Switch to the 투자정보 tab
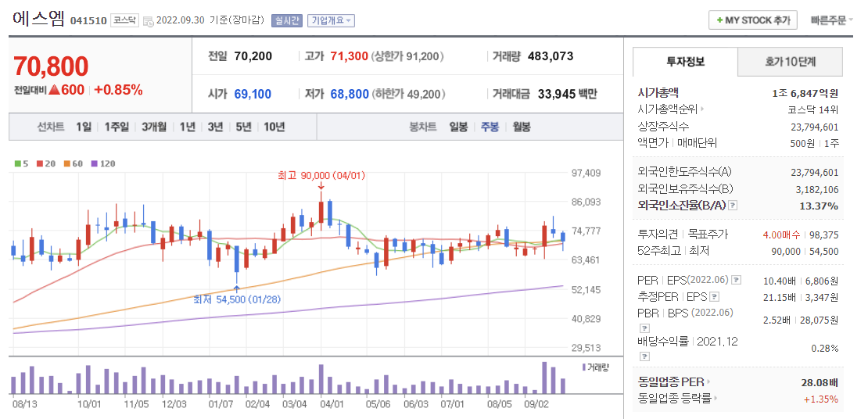This screenshot has height=419, width=868. [685, 62]
